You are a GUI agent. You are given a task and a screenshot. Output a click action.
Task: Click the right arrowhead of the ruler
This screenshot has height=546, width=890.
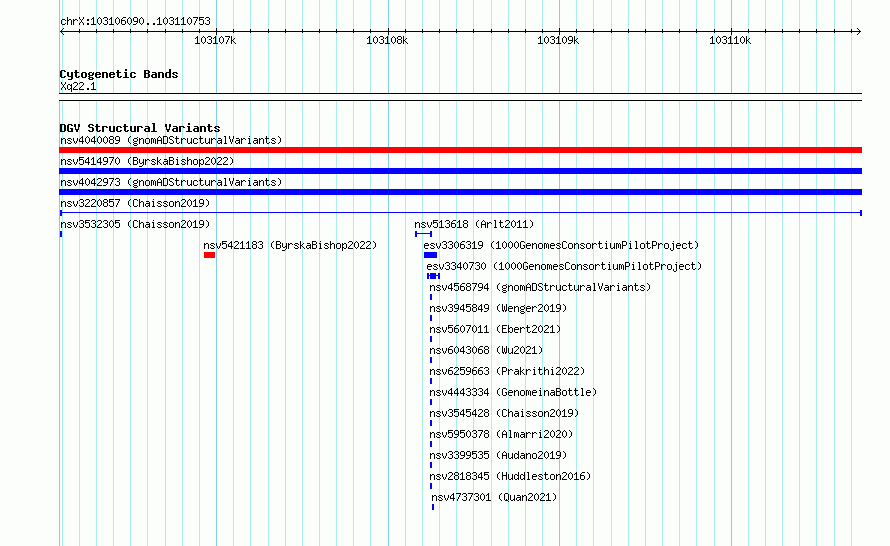(858, 31)
